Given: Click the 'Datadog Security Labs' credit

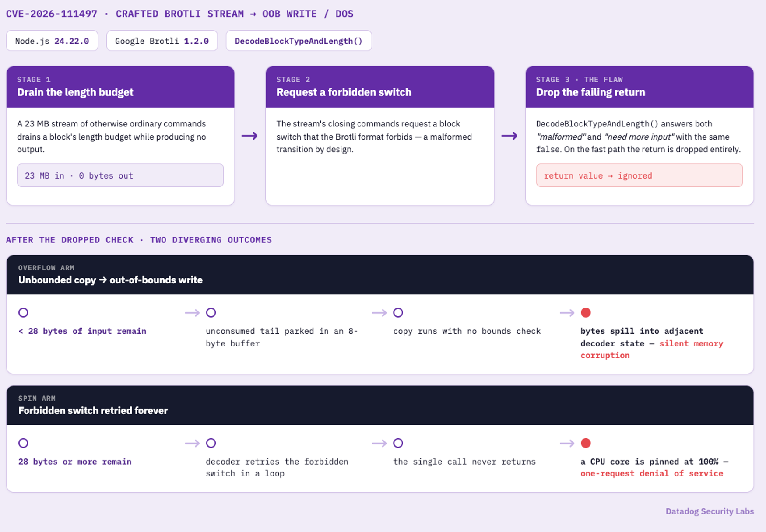Looking at the screenshot, I should [x=710, y=511].
